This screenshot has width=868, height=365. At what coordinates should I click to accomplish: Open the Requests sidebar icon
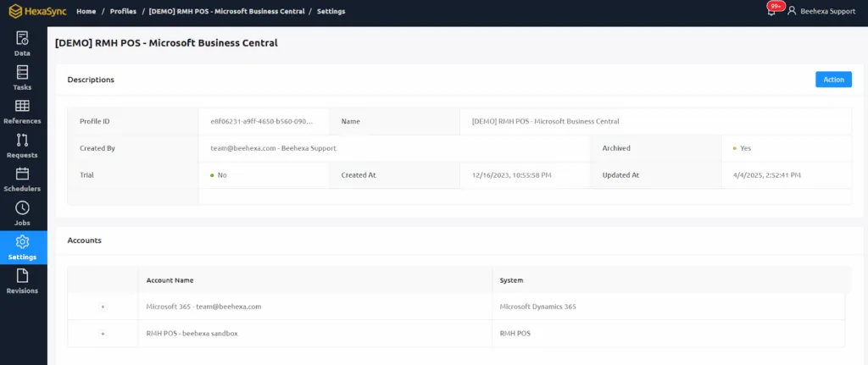(x=23, y=140)
